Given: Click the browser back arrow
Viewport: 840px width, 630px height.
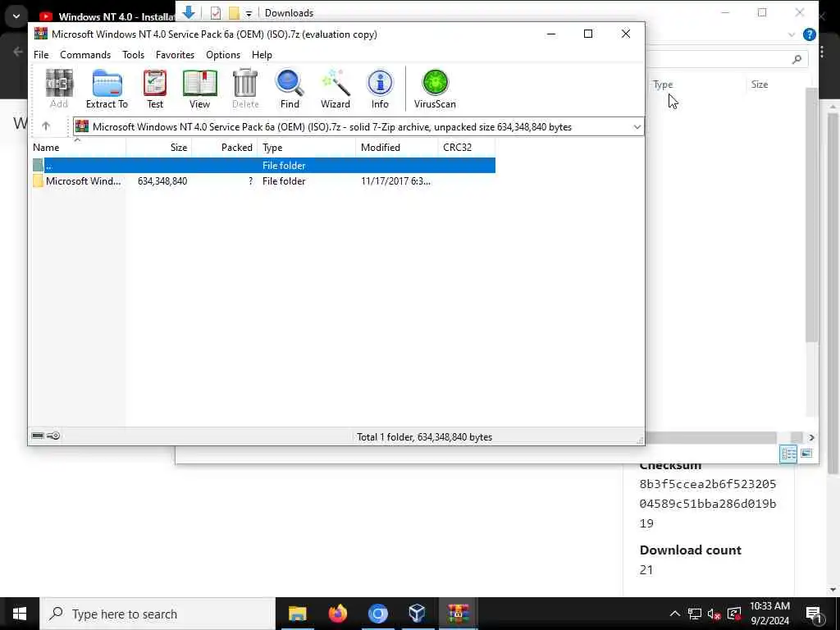Looking at the screenshot, I should 18,52.
